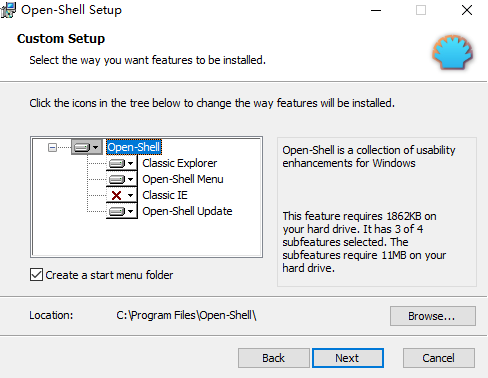Click Browse to change install location
488x378 pixels.
click(433, 316)
